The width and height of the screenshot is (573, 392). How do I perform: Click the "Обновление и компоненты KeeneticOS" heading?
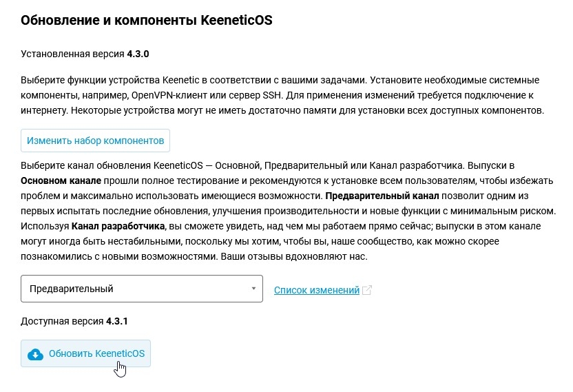tap(147, 20)
